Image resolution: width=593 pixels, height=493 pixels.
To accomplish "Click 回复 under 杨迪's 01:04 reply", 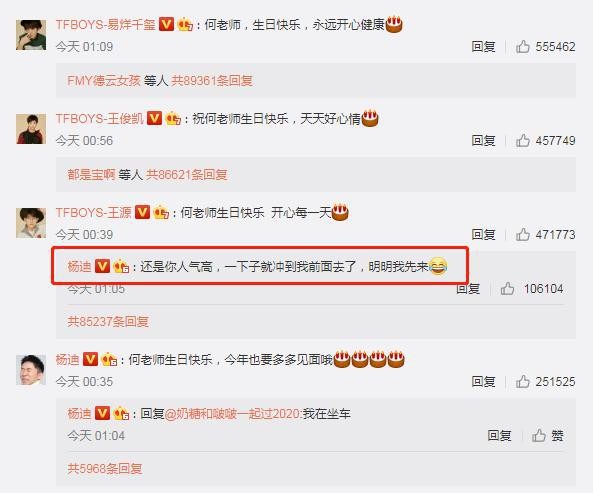I will click(x=499, y=436).
